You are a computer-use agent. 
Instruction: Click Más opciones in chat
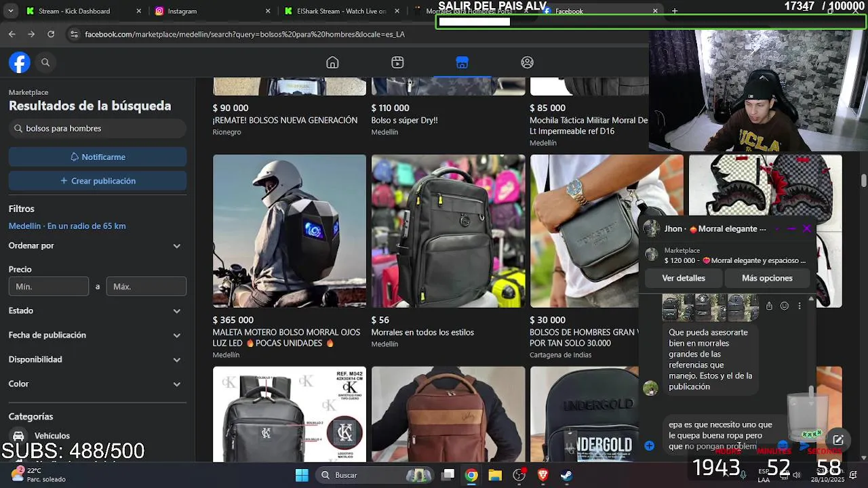click(767, 278)
